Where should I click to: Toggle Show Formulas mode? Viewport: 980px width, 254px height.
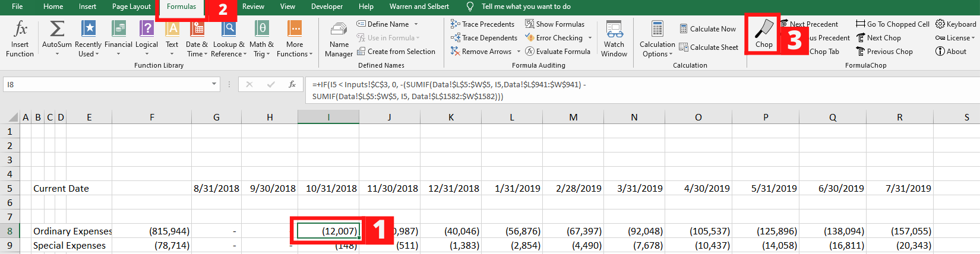point(554,24)
